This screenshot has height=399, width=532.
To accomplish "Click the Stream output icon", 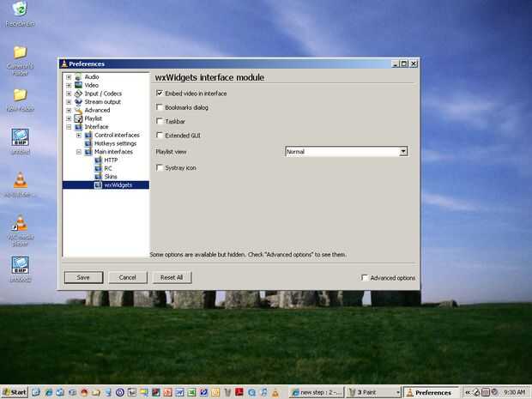I will click(x=78, y=102).
